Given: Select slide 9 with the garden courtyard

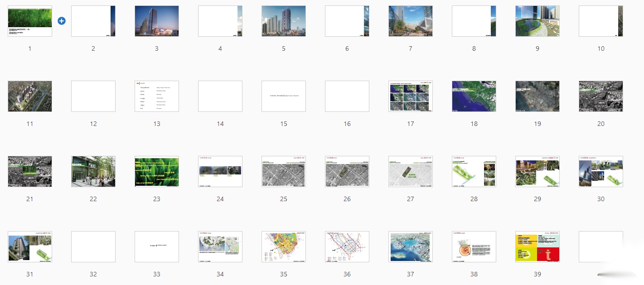Looking at the screenshot, I should coord(537,21).
